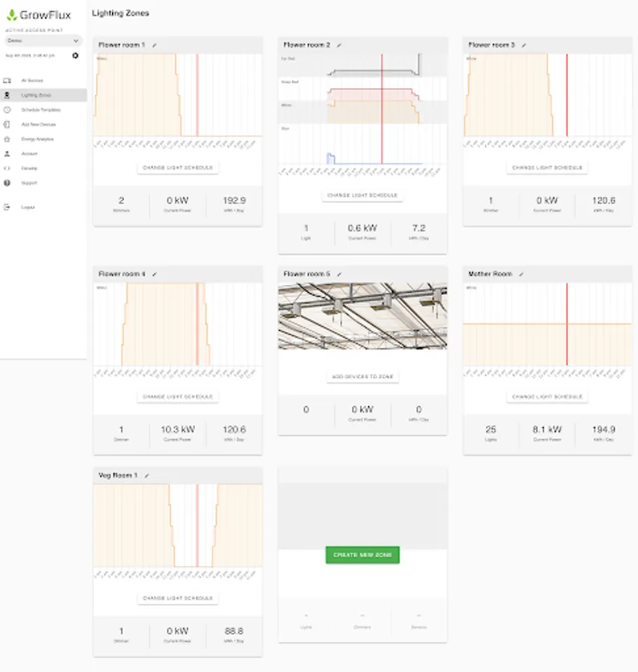Click the Veg Room 1 card title
This screenshot has height=672, width=638.
tap(118, 476)
